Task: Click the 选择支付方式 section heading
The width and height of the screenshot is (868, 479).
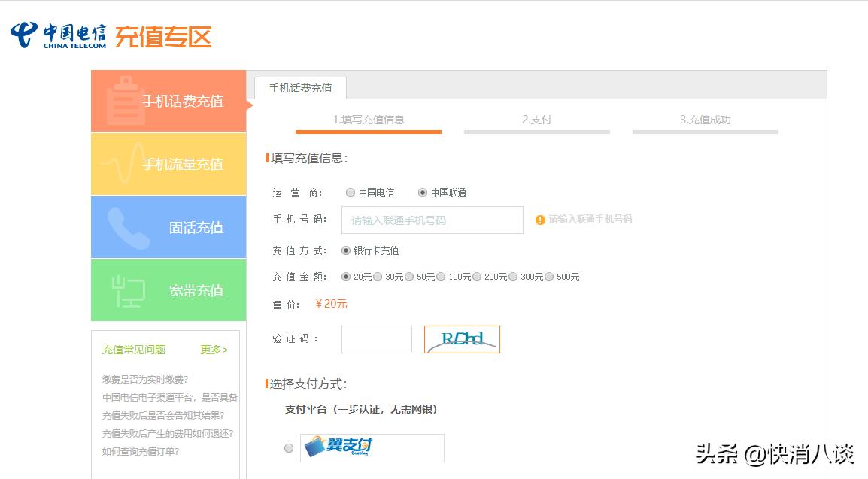Action: pos(308,384)
